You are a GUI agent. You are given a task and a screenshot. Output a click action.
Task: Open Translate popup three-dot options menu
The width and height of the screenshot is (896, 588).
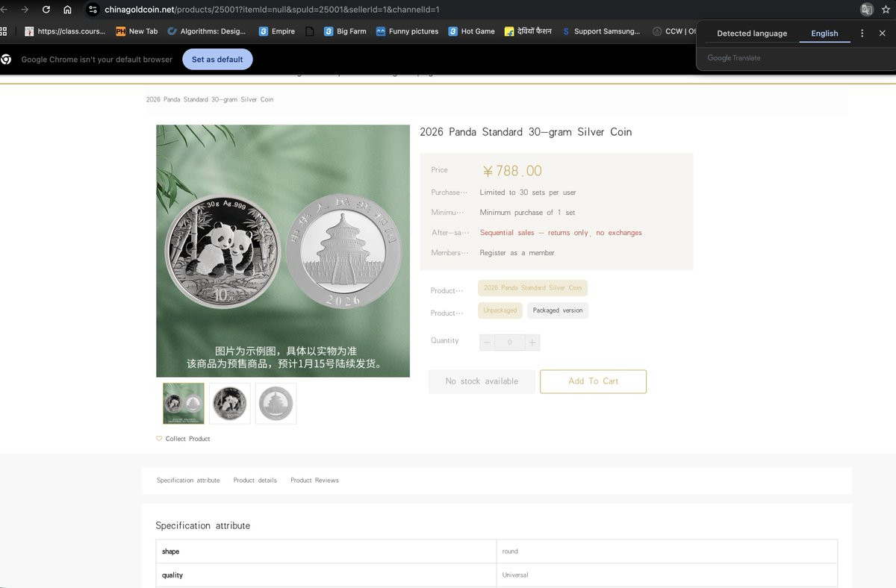[862, 34]
